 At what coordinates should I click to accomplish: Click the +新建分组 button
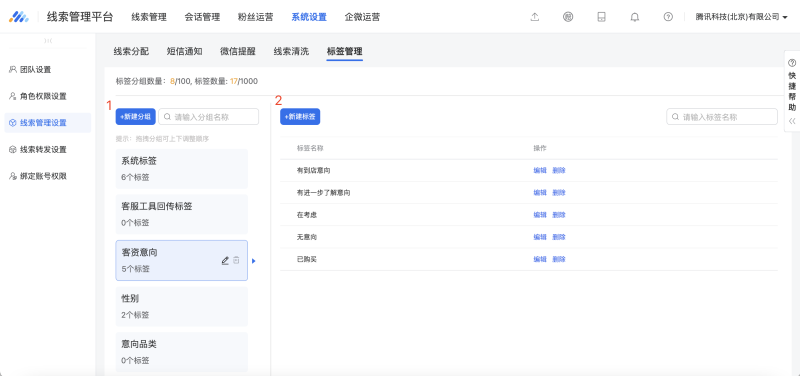[x=136, y=116]
